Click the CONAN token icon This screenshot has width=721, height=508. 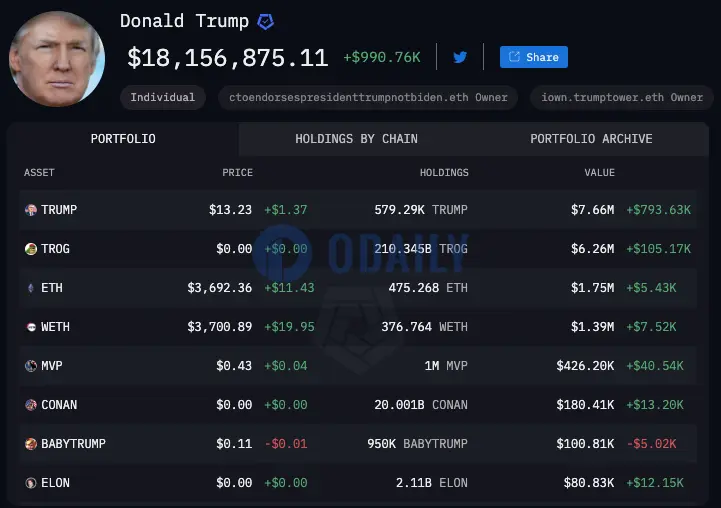pyautogui.click(x=31, y=405)
